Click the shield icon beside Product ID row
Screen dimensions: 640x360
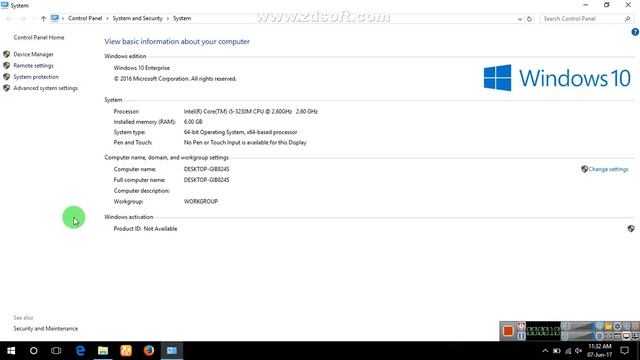(x=631, y=229)
